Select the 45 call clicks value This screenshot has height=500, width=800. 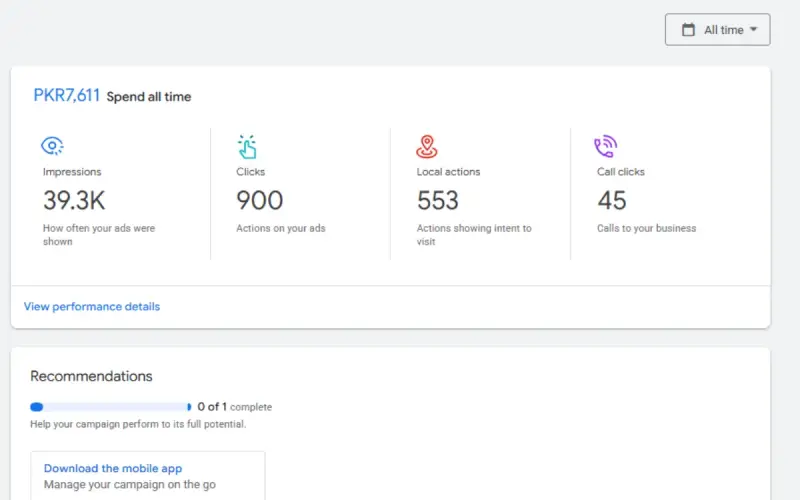[x=612, y=200]
